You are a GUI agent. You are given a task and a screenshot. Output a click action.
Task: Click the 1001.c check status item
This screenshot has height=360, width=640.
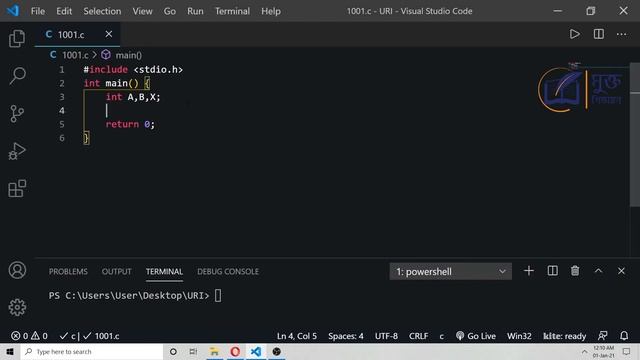(x=101, y=336)
